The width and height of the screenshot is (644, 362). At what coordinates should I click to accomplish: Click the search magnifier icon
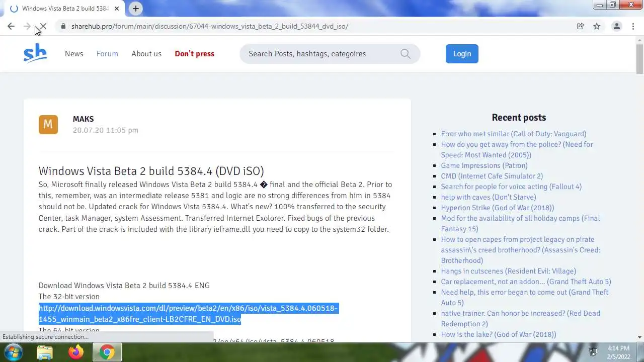pos(406,54)
